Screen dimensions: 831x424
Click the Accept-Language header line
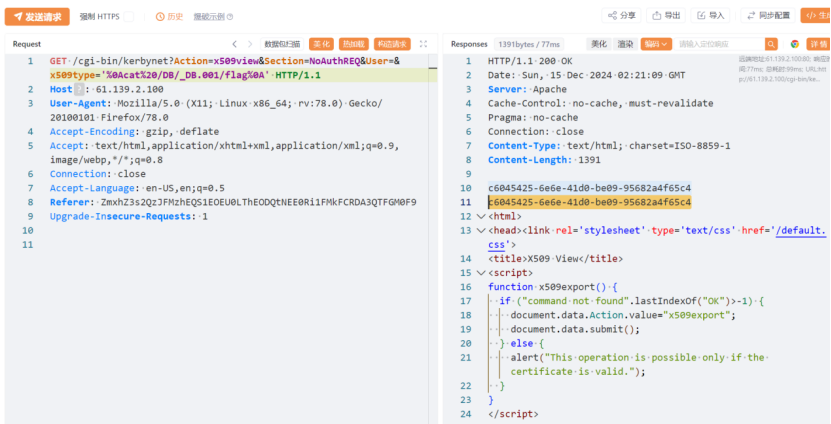137,188
